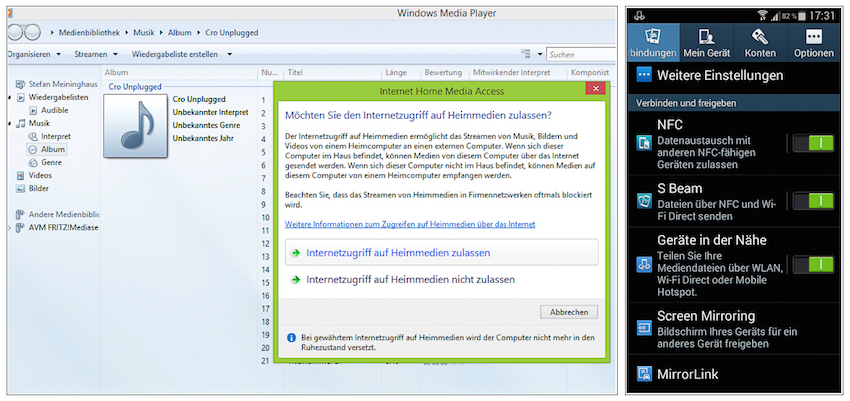This screenshot has height=401, width=850.
Task: Switch to the Verbindungen tab on phone
Action: tap(653, 43)
